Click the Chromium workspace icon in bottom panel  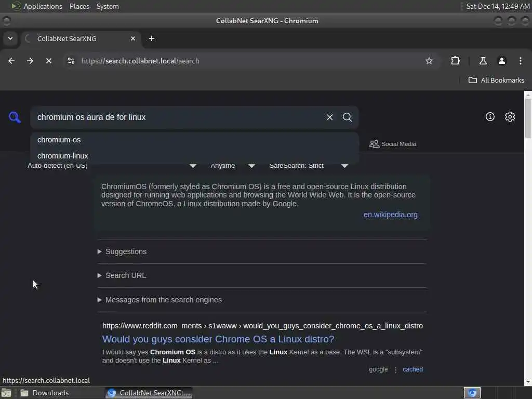pos(472,393)
